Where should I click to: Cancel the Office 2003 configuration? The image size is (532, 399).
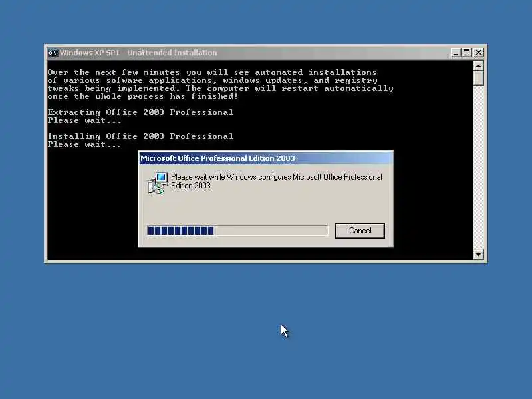pyautogui.click(x=360, y=231)
